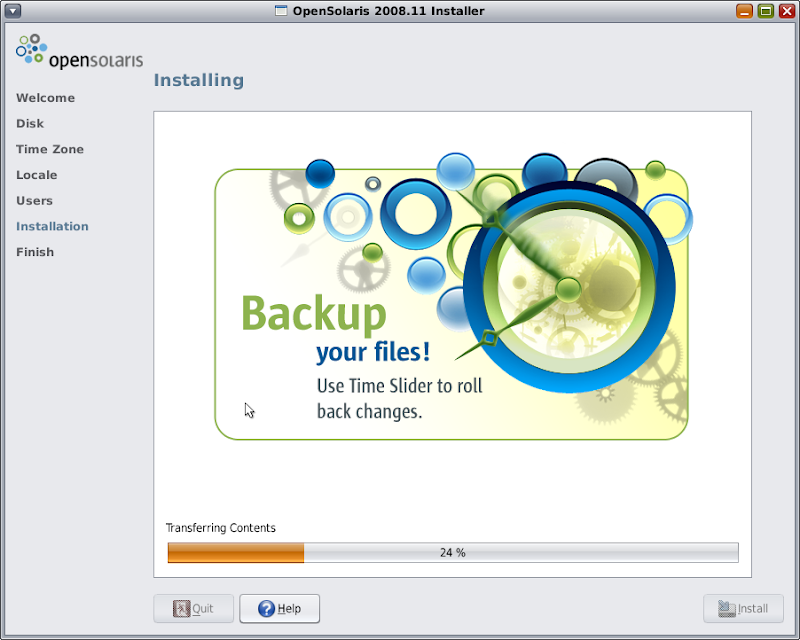The image size is (800, 640).
Task: Click the Help button
Action: (280, 608)
